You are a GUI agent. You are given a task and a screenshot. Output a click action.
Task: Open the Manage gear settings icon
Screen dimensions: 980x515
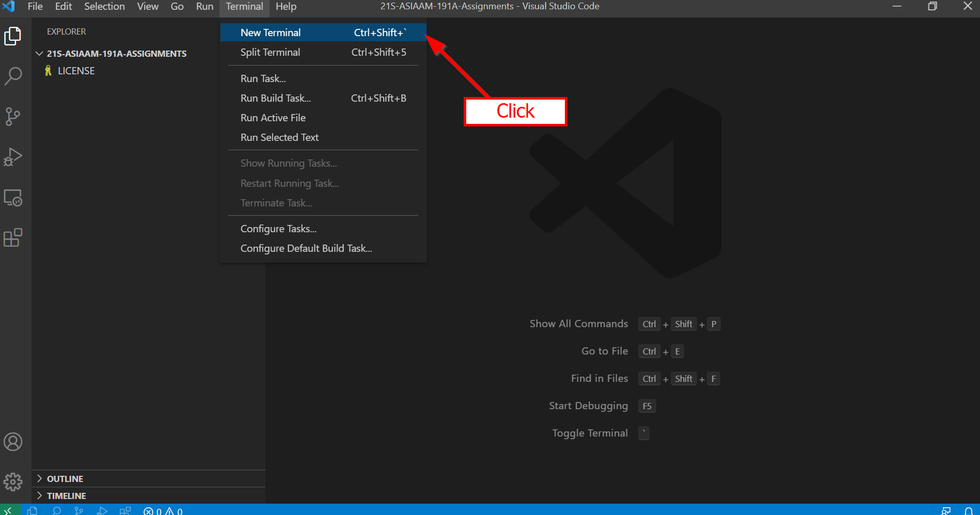(x=13, y=482)
